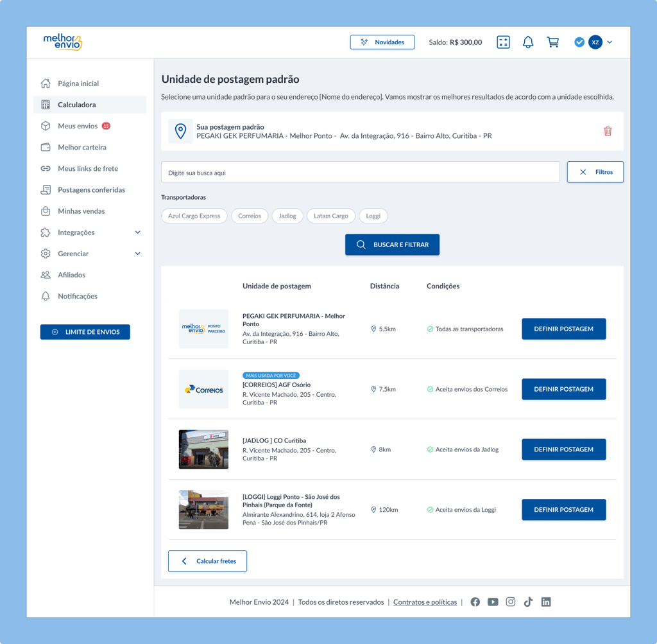Open Postagens conferidas in sidebar
This screenshot has height=644, width=657.
click(90, 190)
